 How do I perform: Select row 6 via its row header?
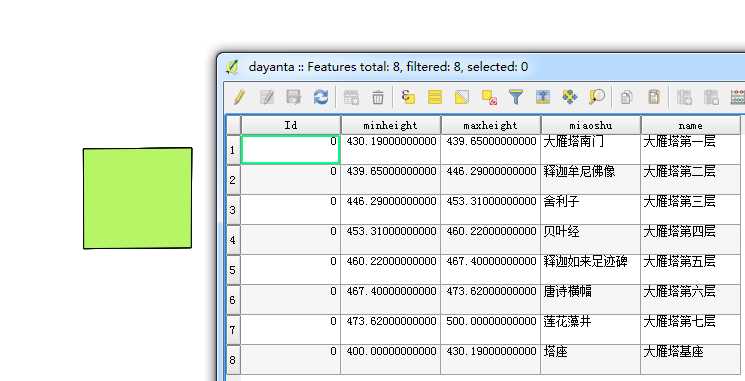(233, 300)
